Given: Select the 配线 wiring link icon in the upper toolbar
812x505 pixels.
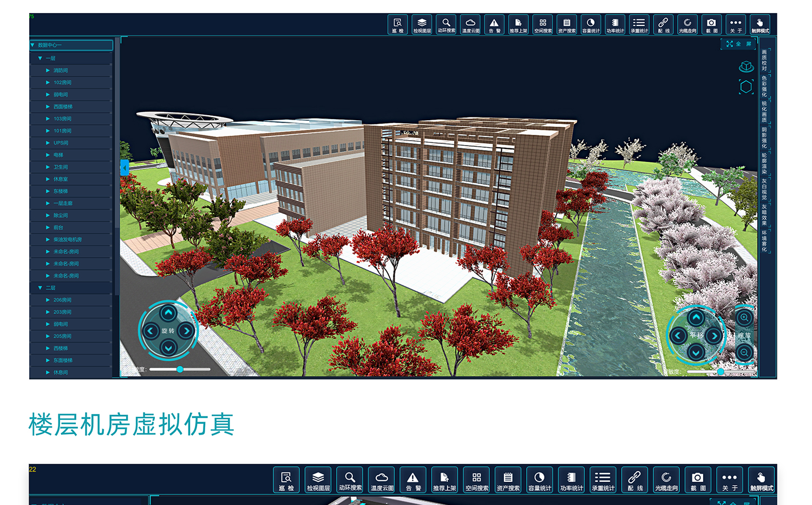Looking at the screenshot, I should tap(663, 25).
